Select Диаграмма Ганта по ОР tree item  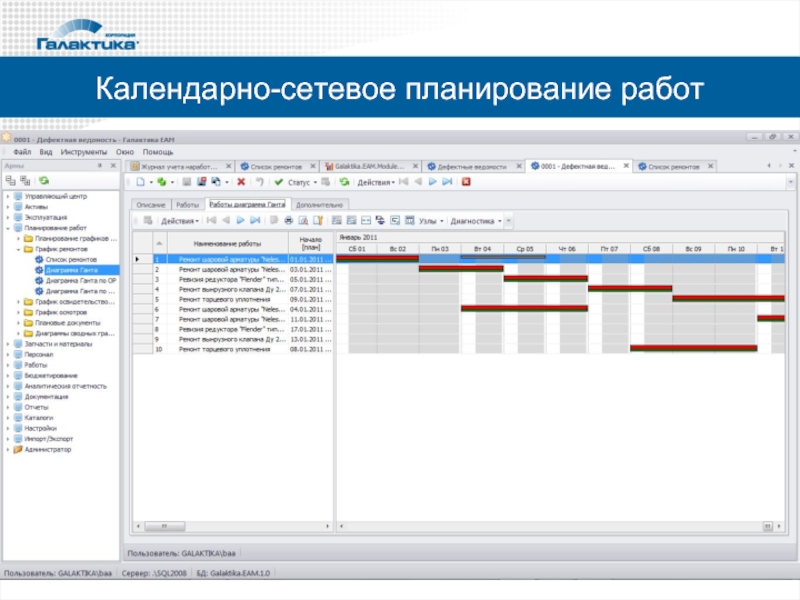[81, 281]
